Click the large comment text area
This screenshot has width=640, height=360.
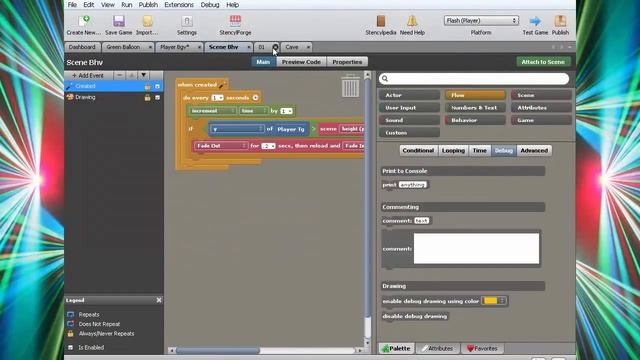tap(476, 249)
